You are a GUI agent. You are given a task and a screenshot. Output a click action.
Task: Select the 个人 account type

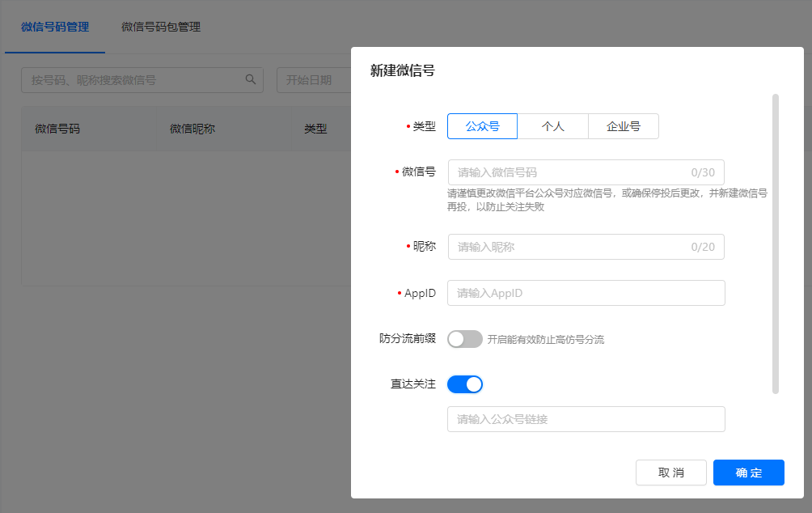(x=552, y=126)
